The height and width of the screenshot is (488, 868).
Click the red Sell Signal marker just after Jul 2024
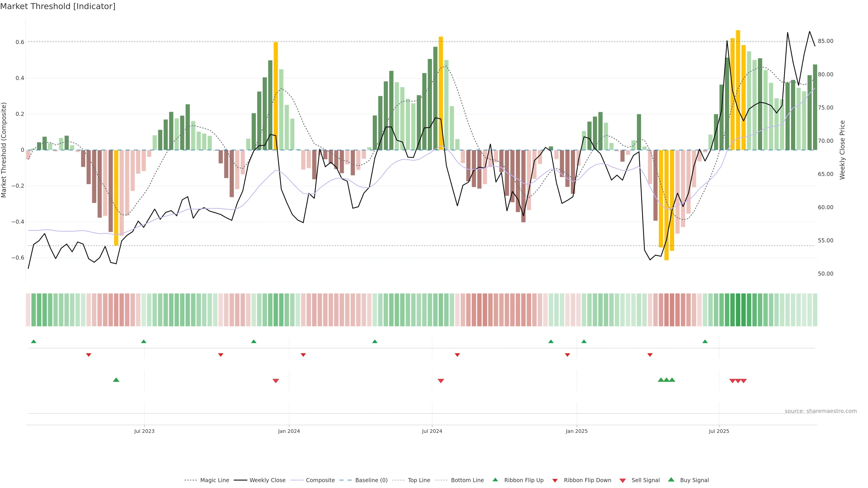[x=441, y=381]
